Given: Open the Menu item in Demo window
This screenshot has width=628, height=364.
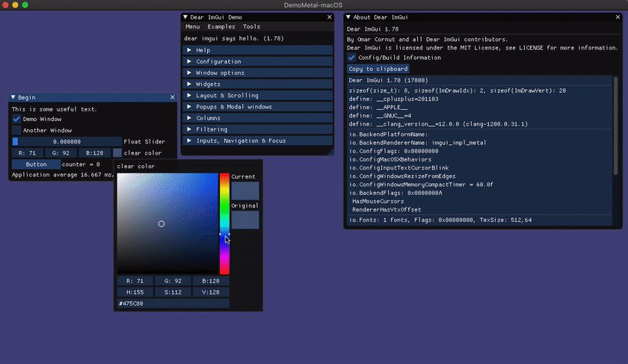Looking at the screenshot, I should coord(192,27).
